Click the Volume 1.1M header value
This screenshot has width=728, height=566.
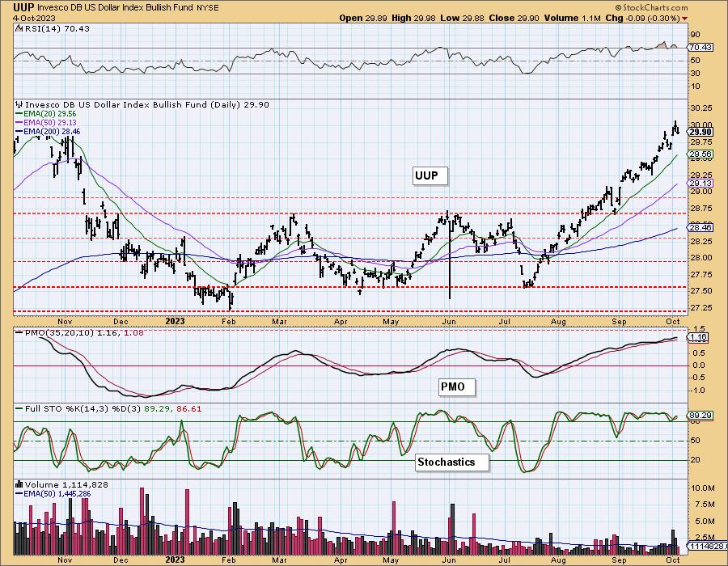click(572, 18)
